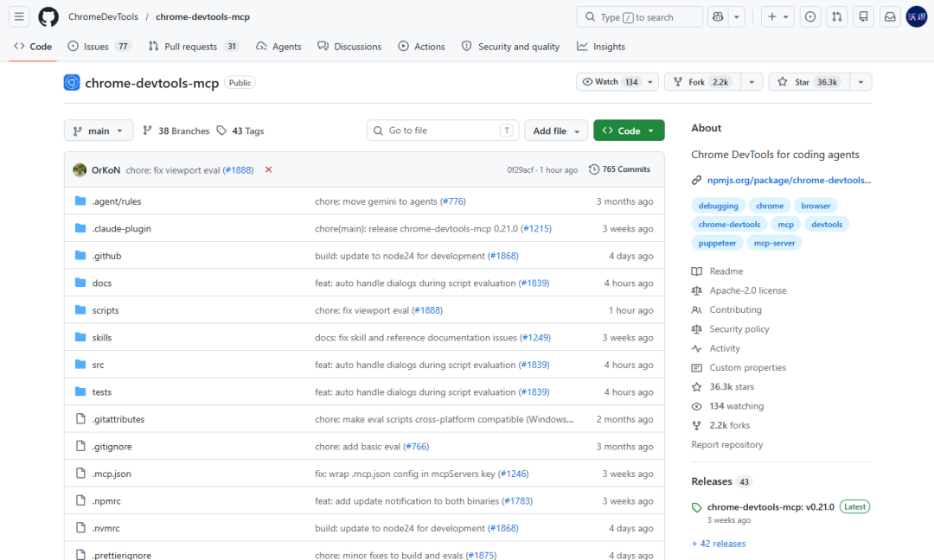Click the blue organization avatar beside chrome-devtools-mcp

coord(71,82)
